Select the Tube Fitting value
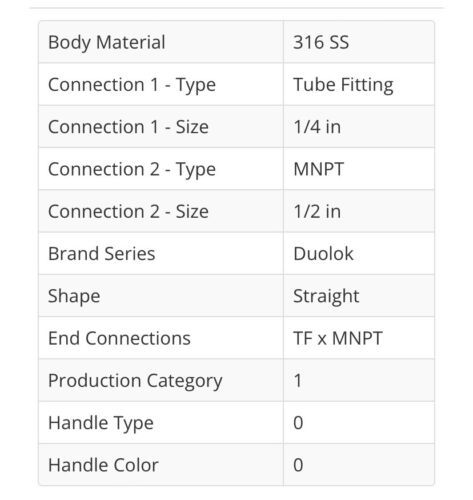The image size is (473, 500). tap(343, 85)
